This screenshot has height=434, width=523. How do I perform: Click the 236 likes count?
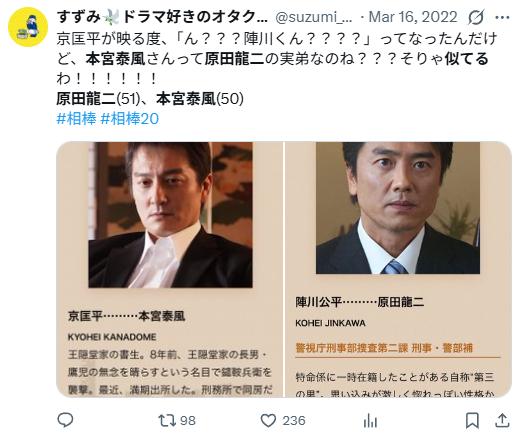click(x=294, y=421)
